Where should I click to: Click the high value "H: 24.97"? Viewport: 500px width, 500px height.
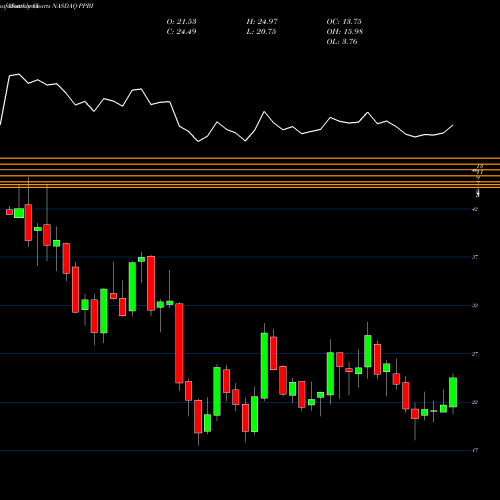coord(262,21)
